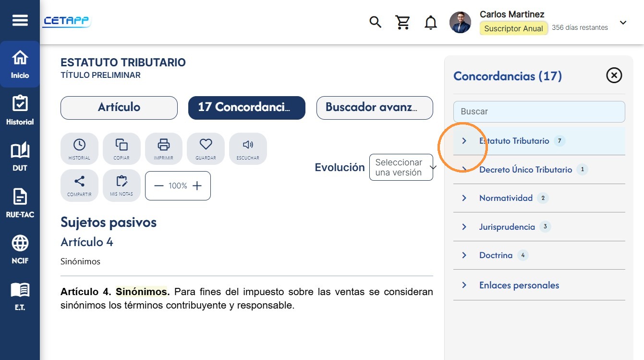The width and height of the screenshot is (644, 360).
Task: Open RUE-TAC section in sidebar
Action: pos(20,203)
